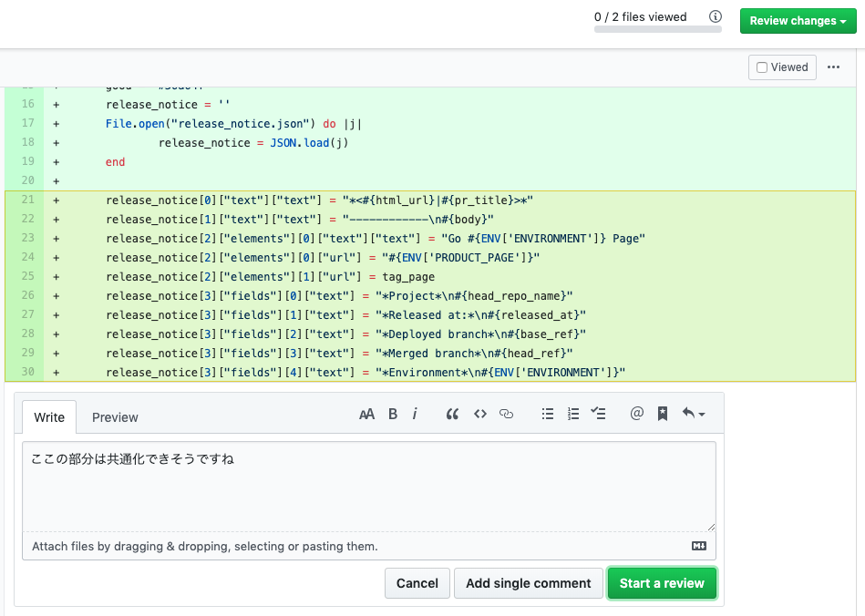Click line number 17 in the diff
The height and width of the screenshot is (616, 865).
click(28, 123)
